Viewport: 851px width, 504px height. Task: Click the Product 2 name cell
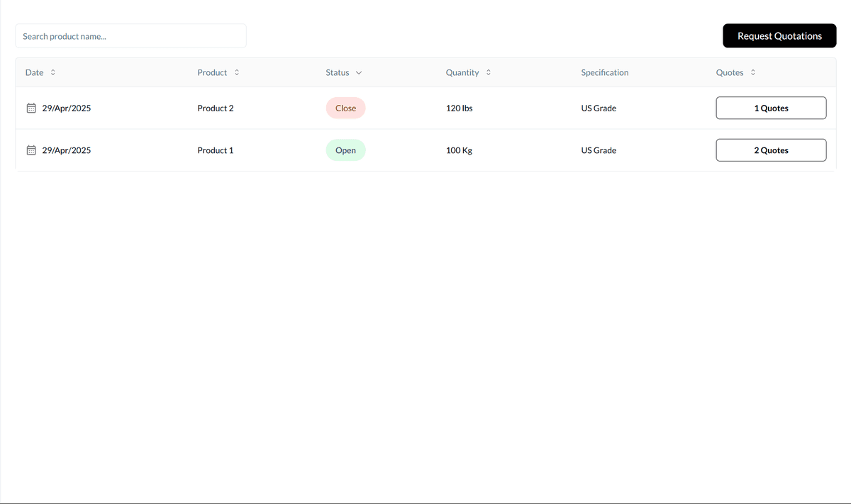tap(216, 108)
